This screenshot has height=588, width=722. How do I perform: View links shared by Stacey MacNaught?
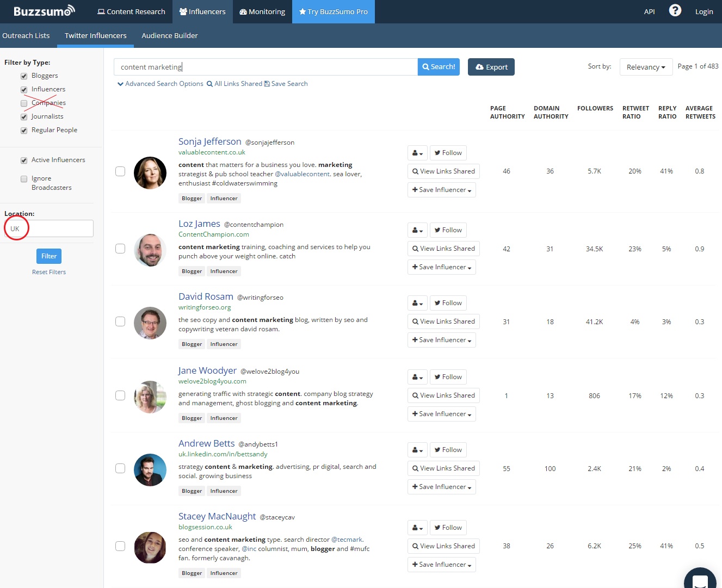(x=443, y=546)
